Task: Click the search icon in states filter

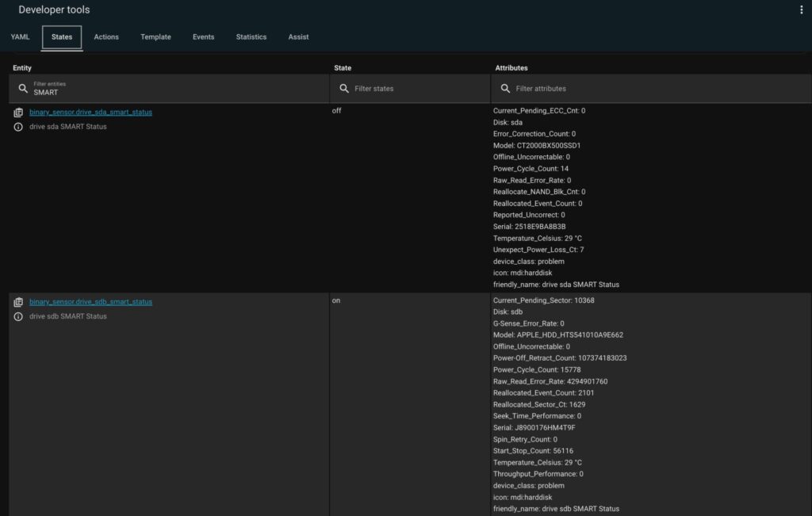Action: coord(344,89)
